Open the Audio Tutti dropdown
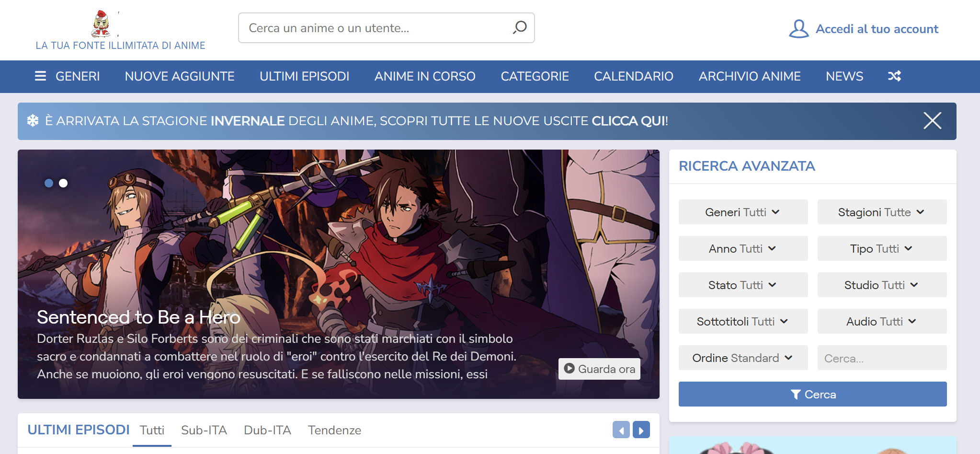Image resolution: width=980 pixels, height=454 pixels. [882, 322]
